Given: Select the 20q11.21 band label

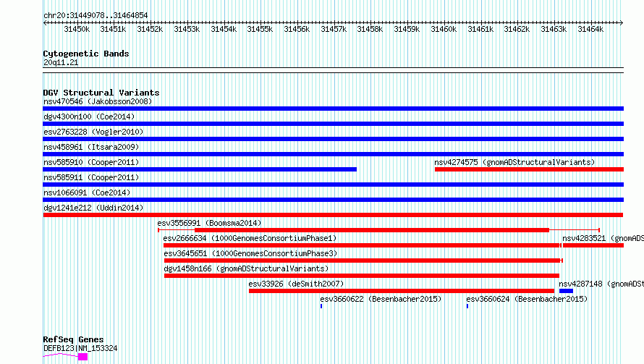Looking at the screenshot, I should pyautogui.click(x=61, y=62).
